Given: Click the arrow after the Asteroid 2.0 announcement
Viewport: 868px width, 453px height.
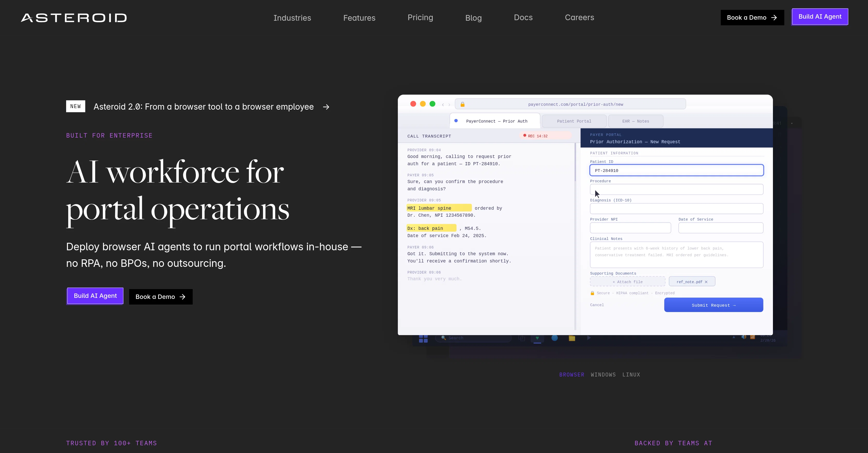Looking at the screenshot, I should pos(326,107).
